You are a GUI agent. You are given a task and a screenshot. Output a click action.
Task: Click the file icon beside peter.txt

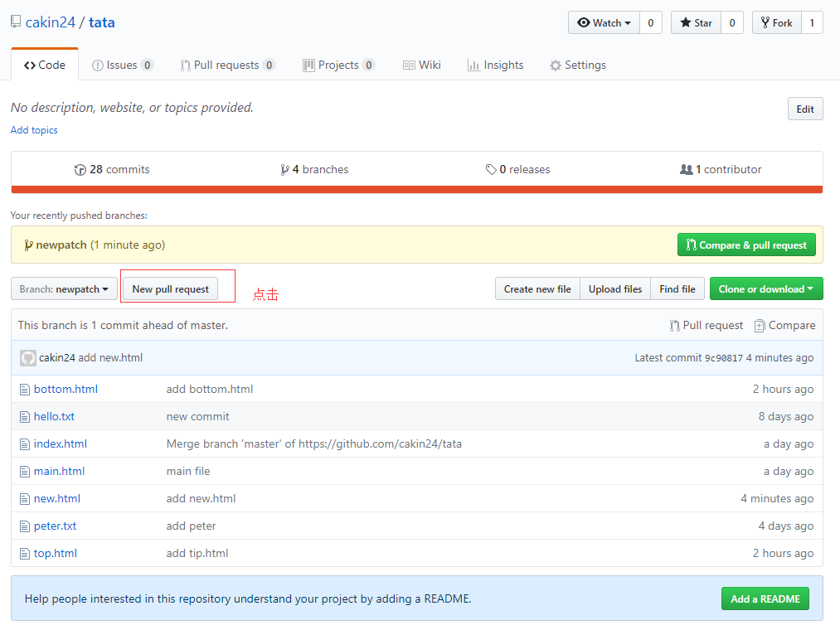[25, 526]
